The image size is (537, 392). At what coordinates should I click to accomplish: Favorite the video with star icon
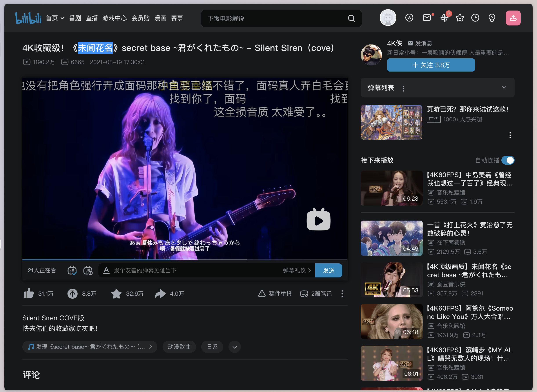pos(116,293)
